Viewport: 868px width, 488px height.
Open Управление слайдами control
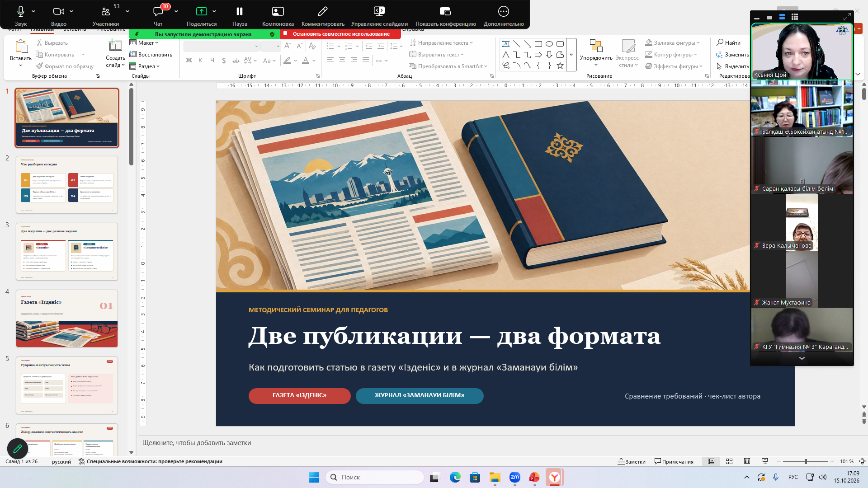(379, 15)
